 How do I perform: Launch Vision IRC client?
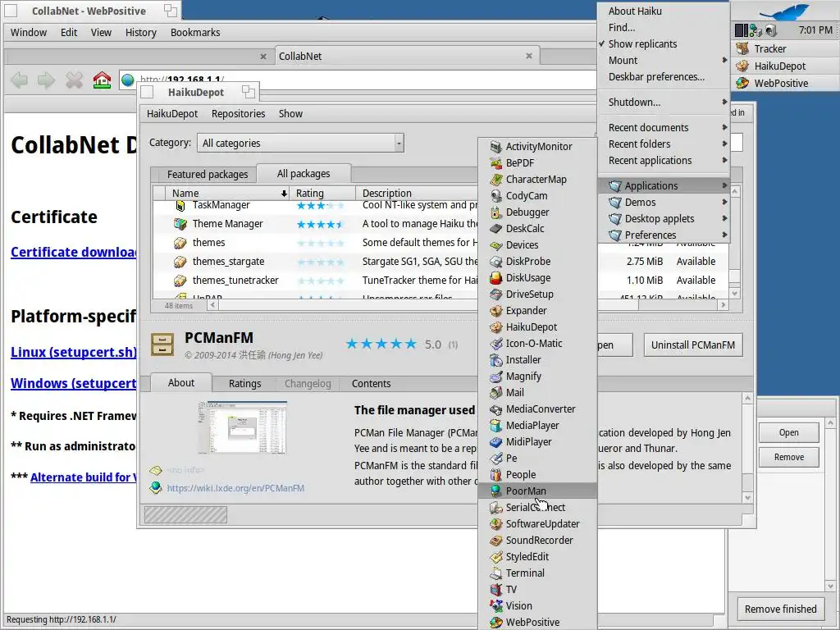pyautogui.click(x=537, y=606)
